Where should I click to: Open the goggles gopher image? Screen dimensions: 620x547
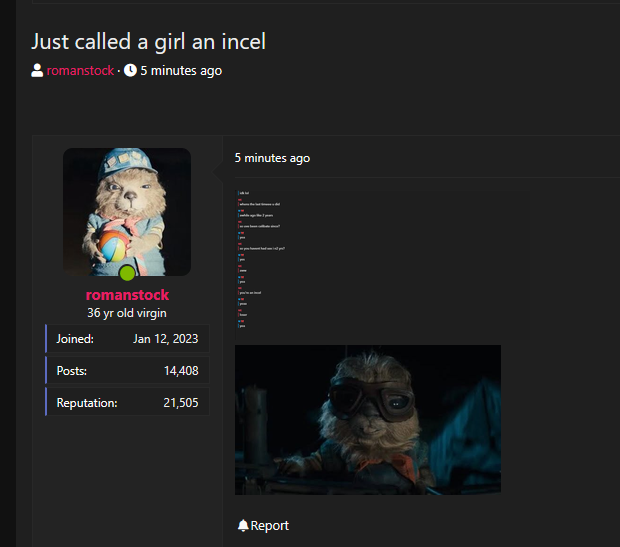(368, 420)
